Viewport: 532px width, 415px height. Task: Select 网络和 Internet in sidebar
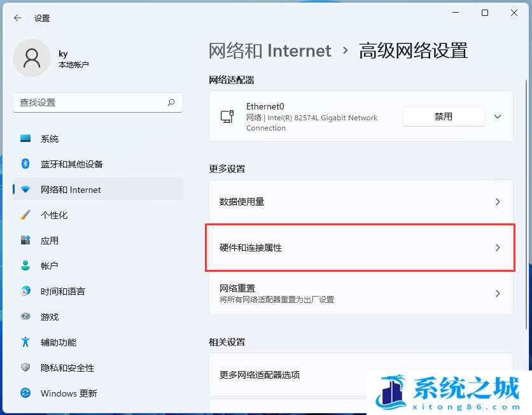(x=71, y=190)
